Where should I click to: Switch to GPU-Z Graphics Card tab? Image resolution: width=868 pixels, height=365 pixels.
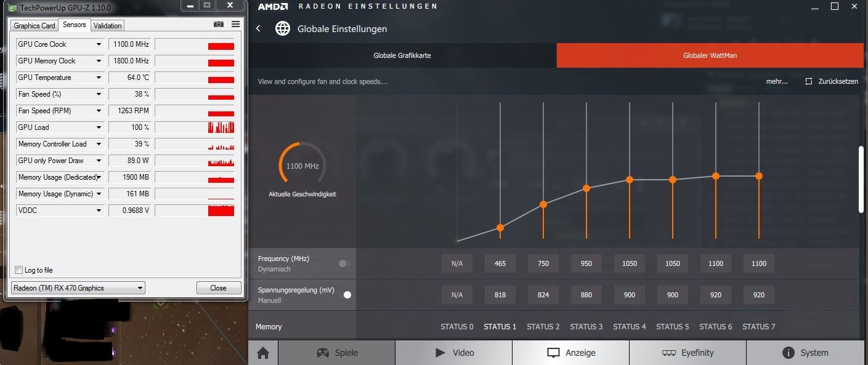34,26
